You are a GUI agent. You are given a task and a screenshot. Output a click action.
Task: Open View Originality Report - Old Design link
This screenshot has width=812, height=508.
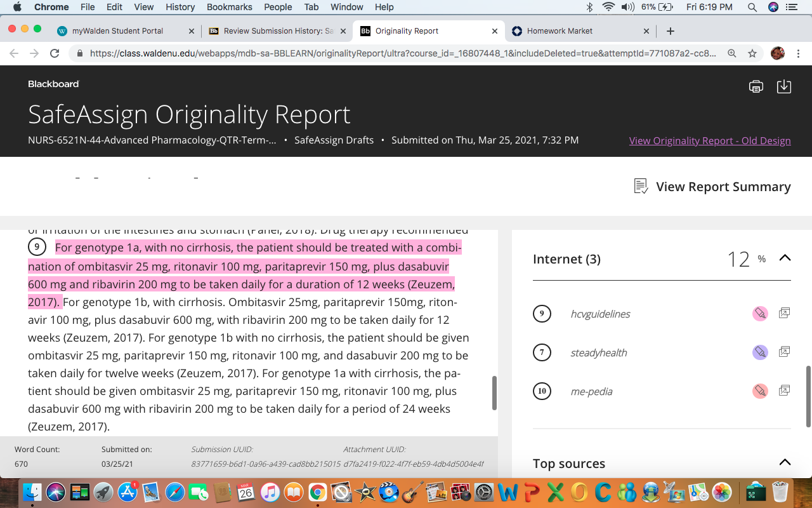[710, 140]
